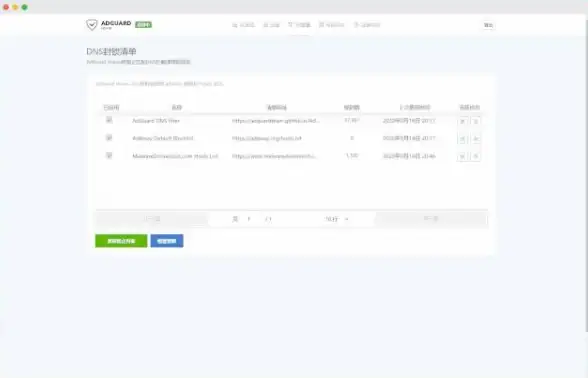Click the green add blocklist button
Image resolution: width=588 pixels, height=378 pixels.
coord(121,241)
